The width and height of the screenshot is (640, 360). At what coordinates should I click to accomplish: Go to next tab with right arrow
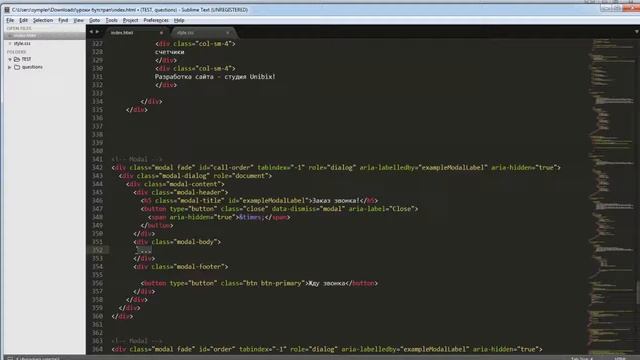pyautogui.click(x=97, y=32)
